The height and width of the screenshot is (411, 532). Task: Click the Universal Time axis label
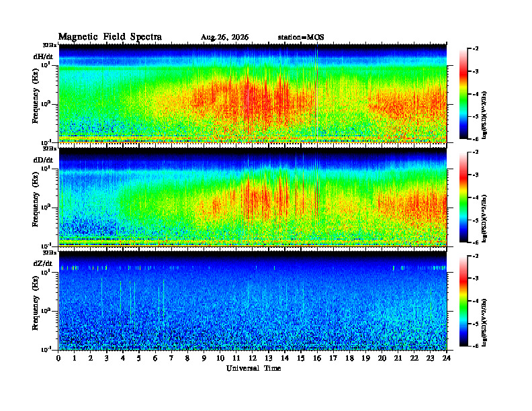[253, 368]
